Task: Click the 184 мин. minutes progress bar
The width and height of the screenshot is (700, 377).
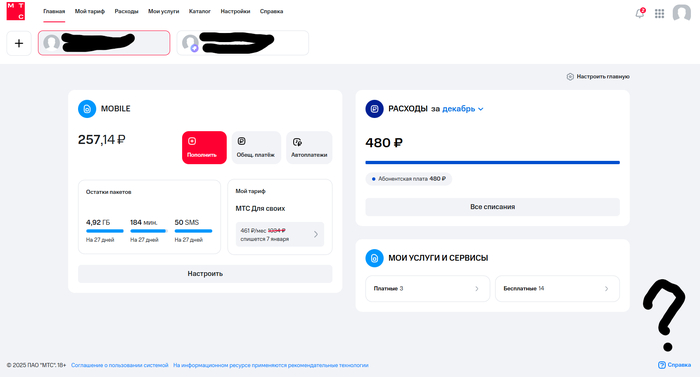Action: click(x=149, y=231)
